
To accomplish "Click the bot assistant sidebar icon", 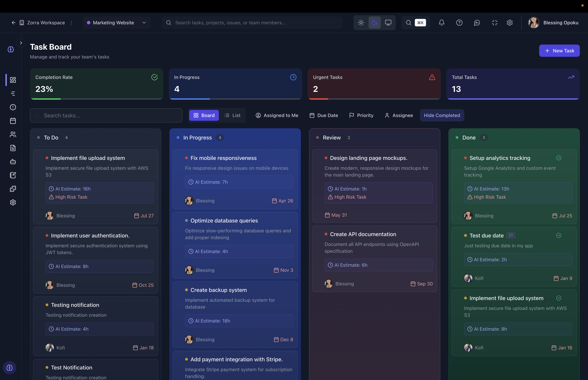I will tap(13, 162).
